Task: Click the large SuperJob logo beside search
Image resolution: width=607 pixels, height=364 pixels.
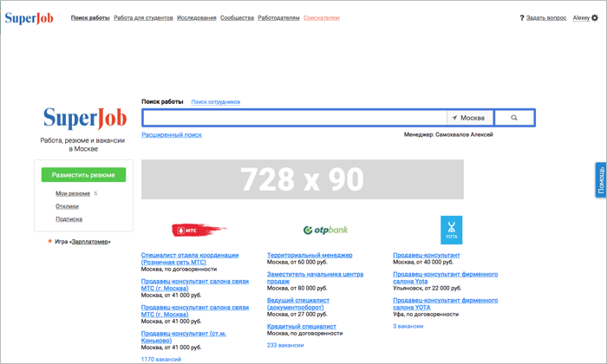Action: coord(85,118)
